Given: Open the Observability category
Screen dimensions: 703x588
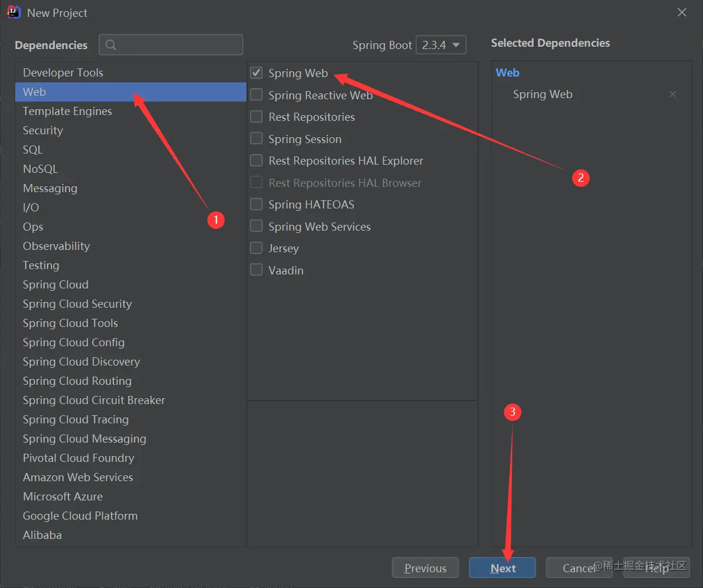Looking at the screenshot, I should click(x=131, y=246).
